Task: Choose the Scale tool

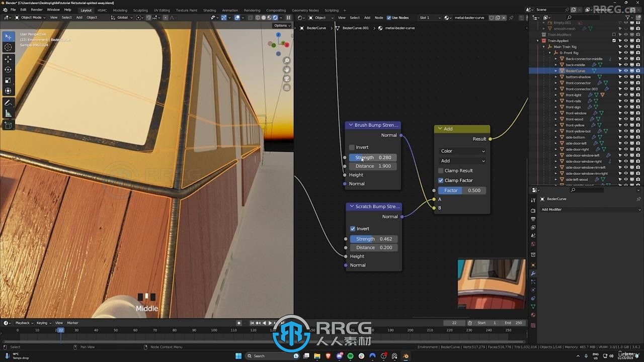Action: pyautogui.click(x=8, y=80)
